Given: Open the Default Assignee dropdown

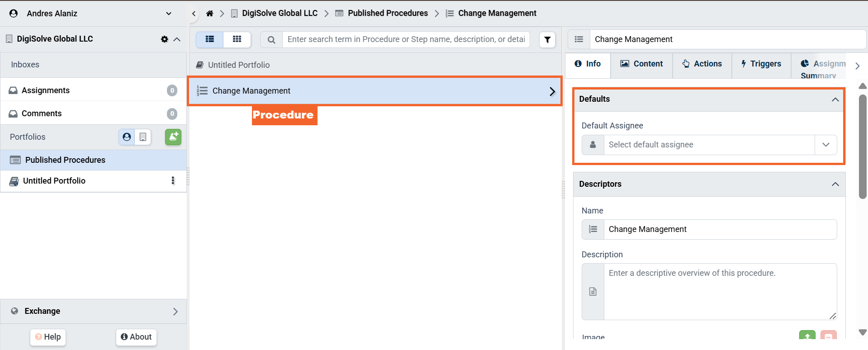Looking at the screenshot, I should click(x=825, y=145).
